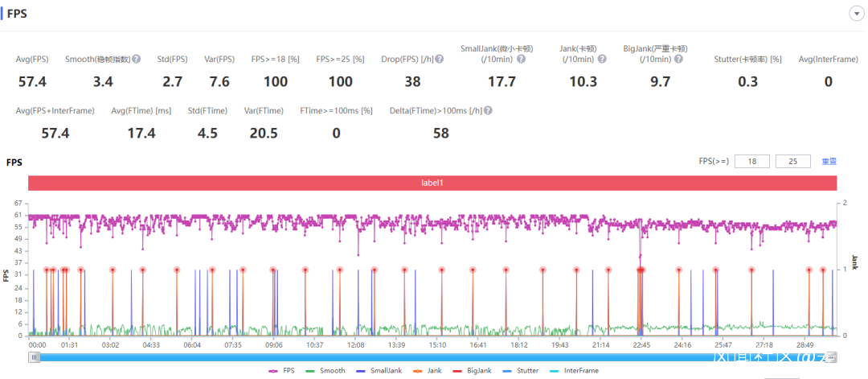Screen dimensions: 868x379
Task: Open help icon next to Delta(FTime)>100ms
Action: pyautogui.click(x=489, y=110)
